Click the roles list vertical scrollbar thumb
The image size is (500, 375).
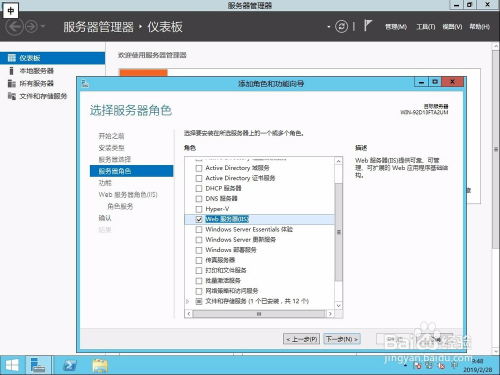(339, 232)
